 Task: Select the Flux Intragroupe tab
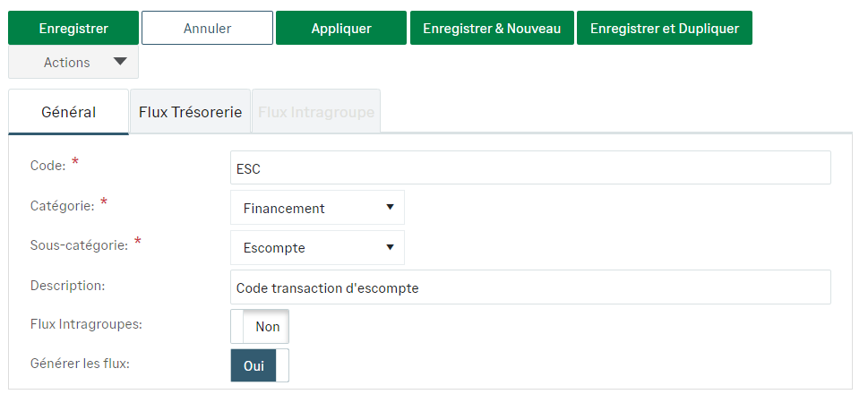316,113
